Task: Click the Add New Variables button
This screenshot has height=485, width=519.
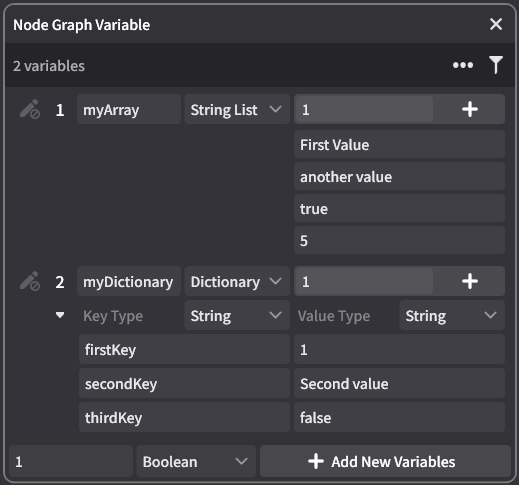Action: [385, 462]
